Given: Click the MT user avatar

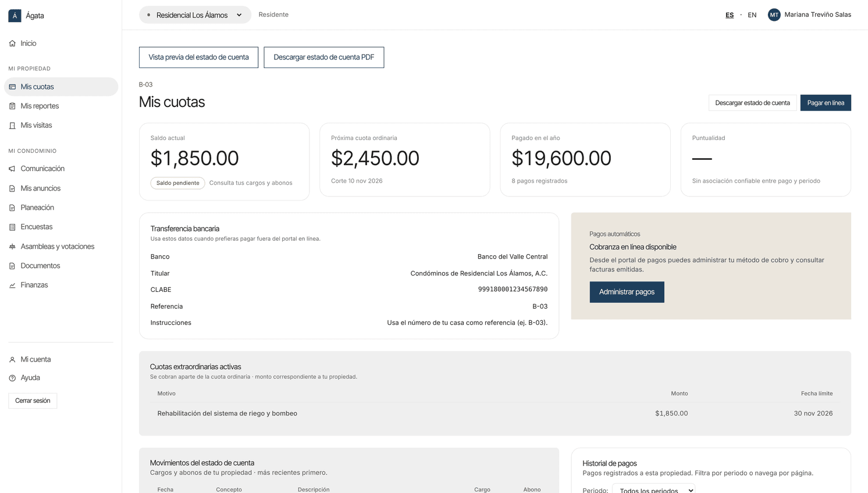Looking at the screenshot, I should [774, 15].
